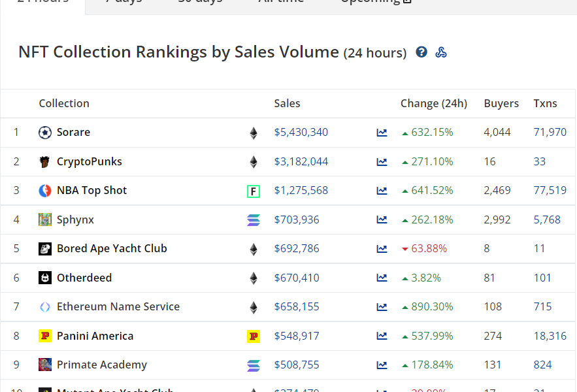577x392 pixels.
Task: Sort by the Sales column header
Action: click(287, 103)
